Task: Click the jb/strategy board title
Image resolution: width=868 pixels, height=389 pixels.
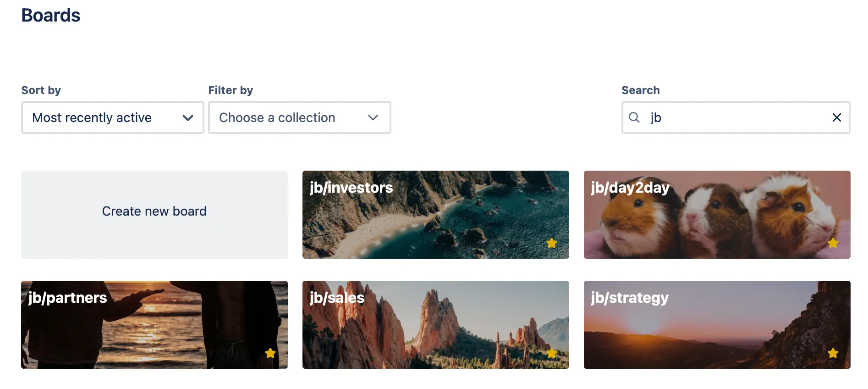Action: tap(630, 298)
